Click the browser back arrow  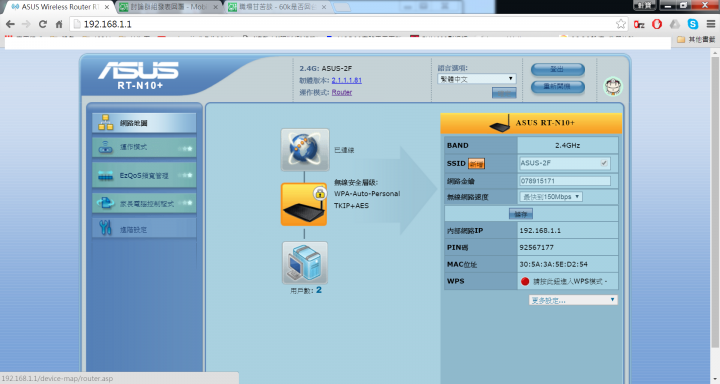[x=10, y=24]
